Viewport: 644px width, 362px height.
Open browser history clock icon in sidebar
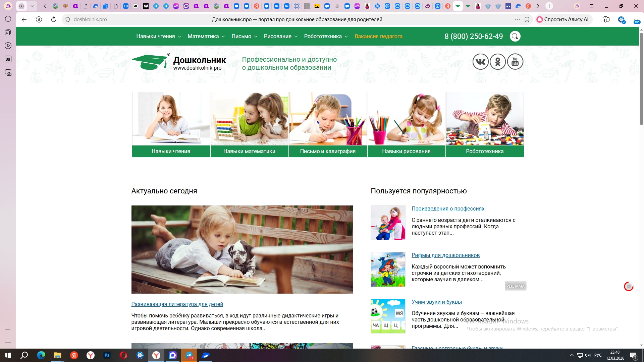click(x=8, y=19)
